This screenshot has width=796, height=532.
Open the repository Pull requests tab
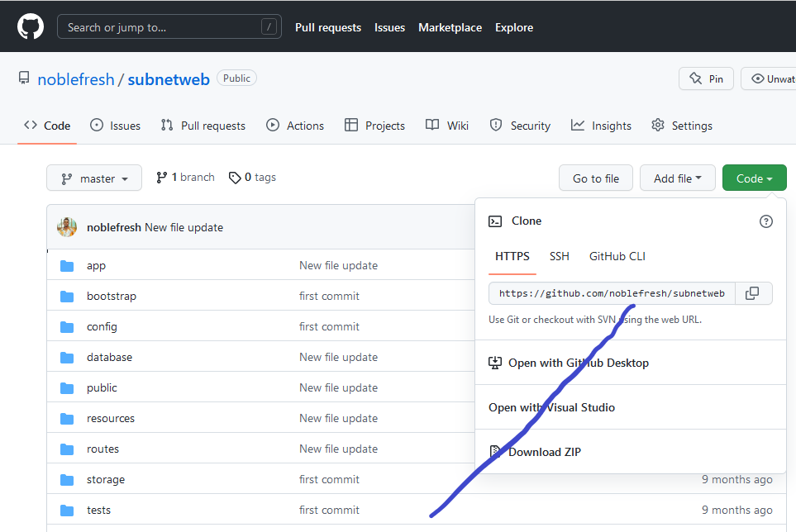pyautogui.click(x=203, y=126)
